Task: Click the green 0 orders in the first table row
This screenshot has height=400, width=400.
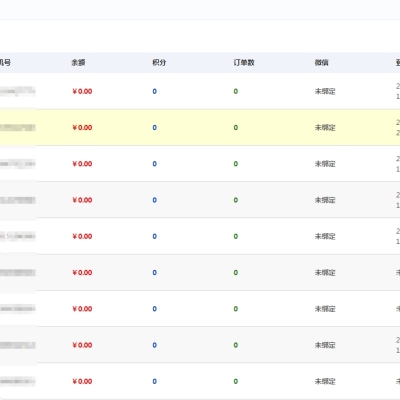Action: point(236,91)
